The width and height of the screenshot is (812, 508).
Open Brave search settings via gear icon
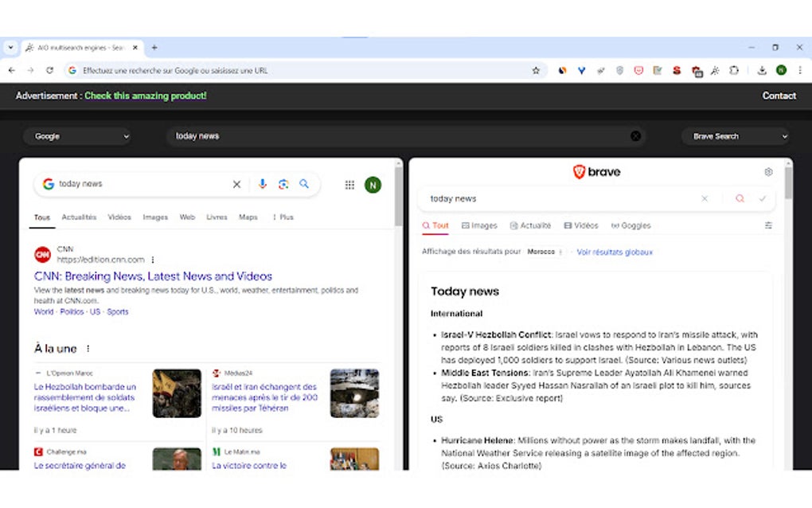pos(767,172)
